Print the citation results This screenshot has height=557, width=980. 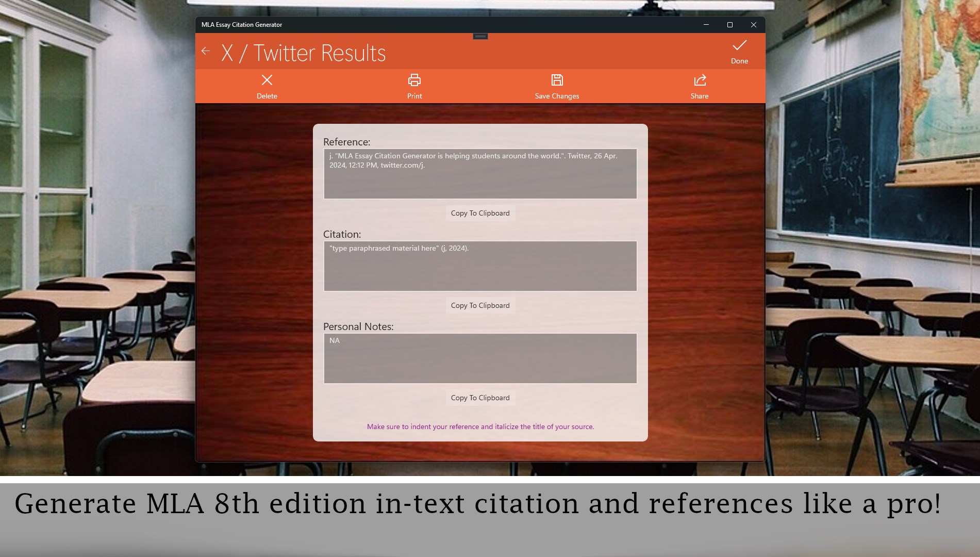(414, 87)
